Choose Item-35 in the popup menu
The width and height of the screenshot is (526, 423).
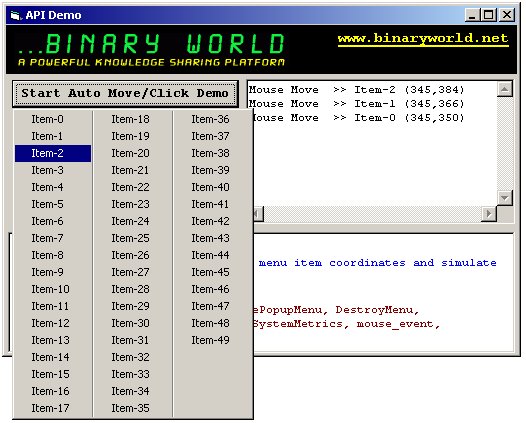[133, 408]
